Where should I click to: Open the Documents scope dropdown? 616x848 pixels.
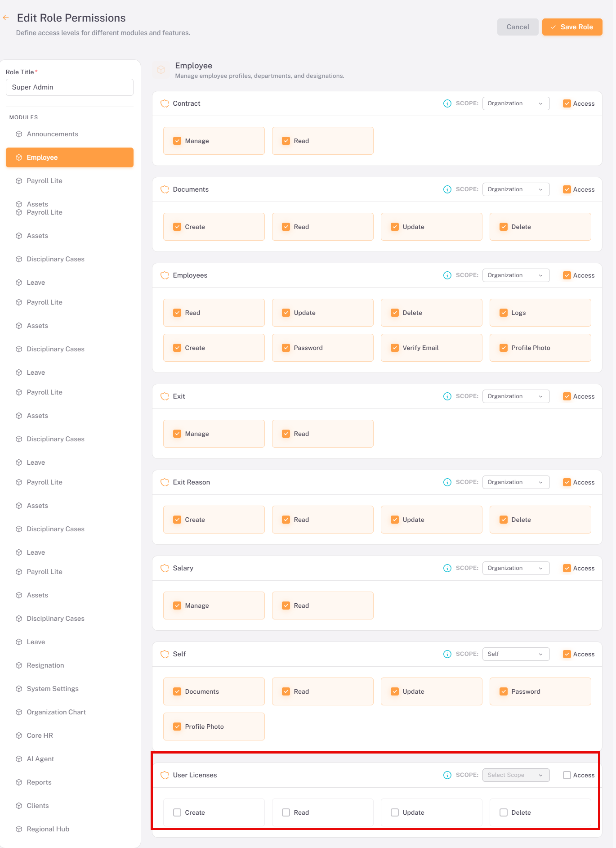point(516,189)
